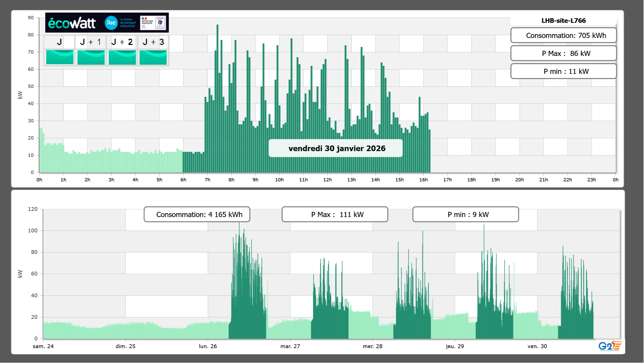Click the Consommation: 4 165 kWh box
The height and width of the screenshot is (363, 644).
[197, 214]
